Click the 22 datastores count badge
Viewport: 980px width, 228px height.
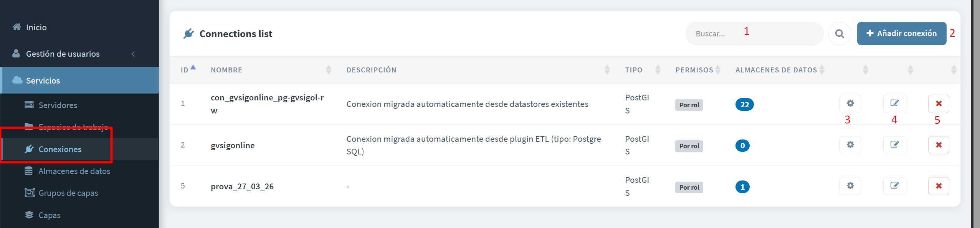pos(744,105)
